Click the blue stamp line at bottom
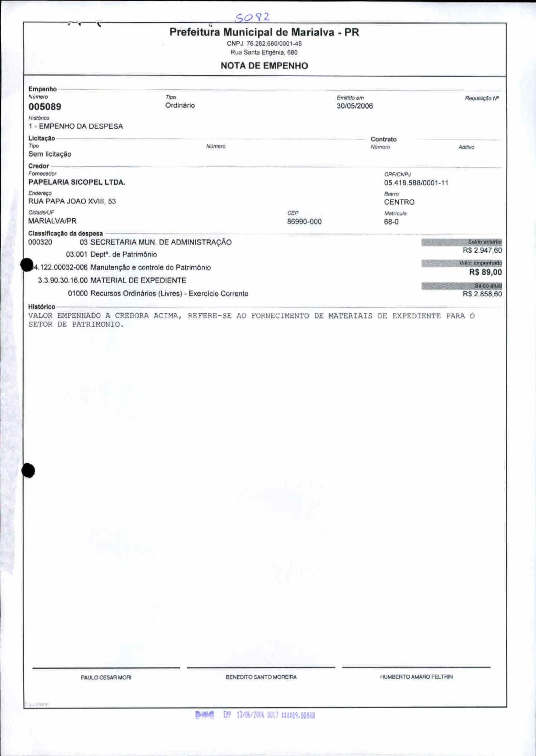The image size is (536, 756). 255,715
